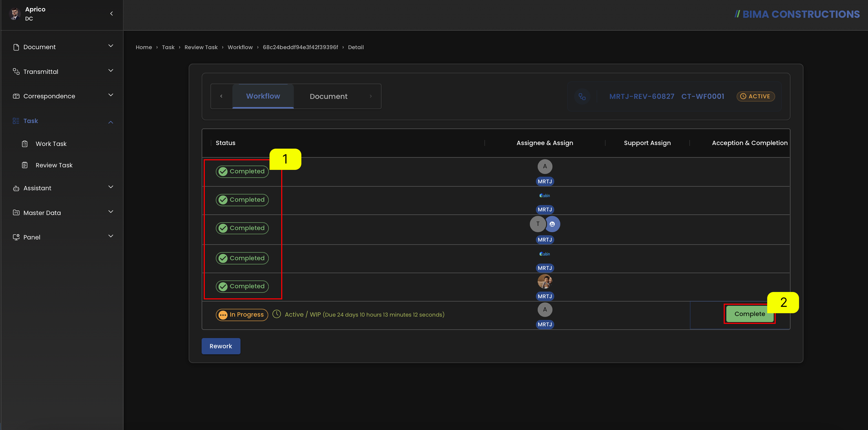Expand the Panel menu chevron
Screen dimensions: 868x430
pyautogui.click(x=111, y=236)
